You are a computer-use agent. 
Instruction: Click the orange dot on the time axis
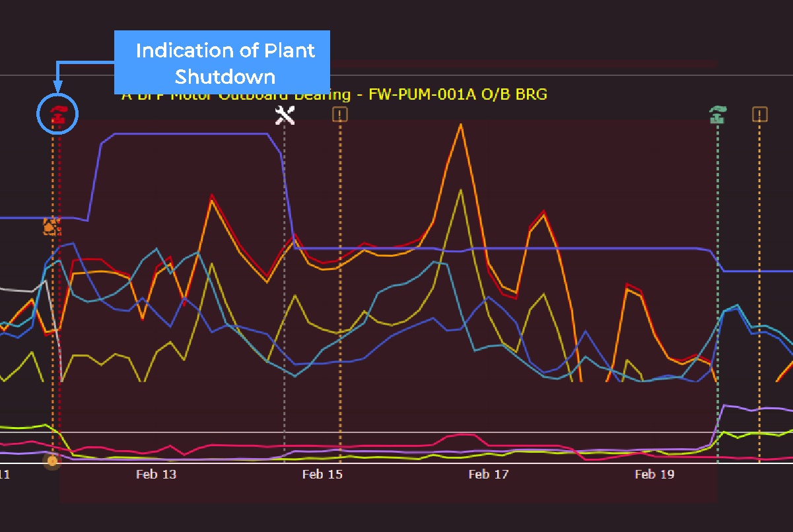pyautogui.click(x=52, y=460)
